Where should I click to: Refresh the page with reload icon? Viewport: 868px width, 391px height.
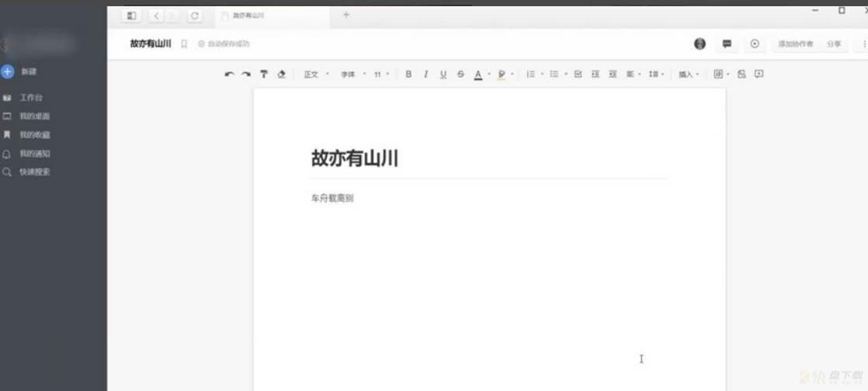tap(194, 16)
